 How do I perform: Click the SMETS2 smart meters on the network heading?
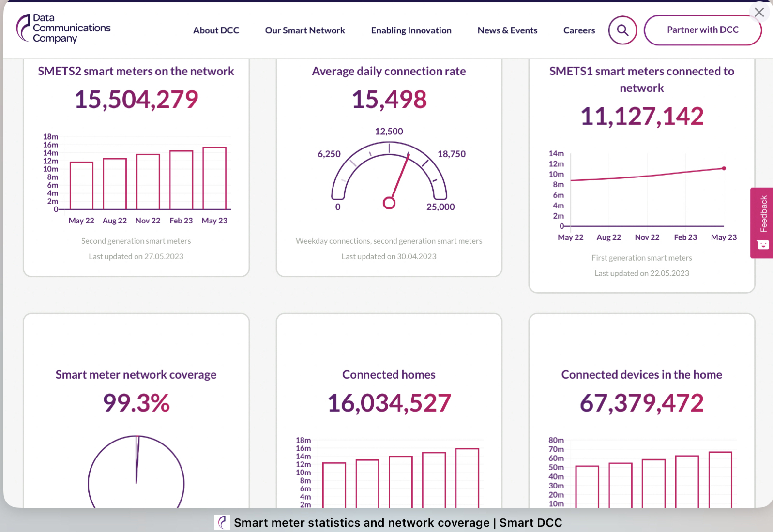point(136,71)
